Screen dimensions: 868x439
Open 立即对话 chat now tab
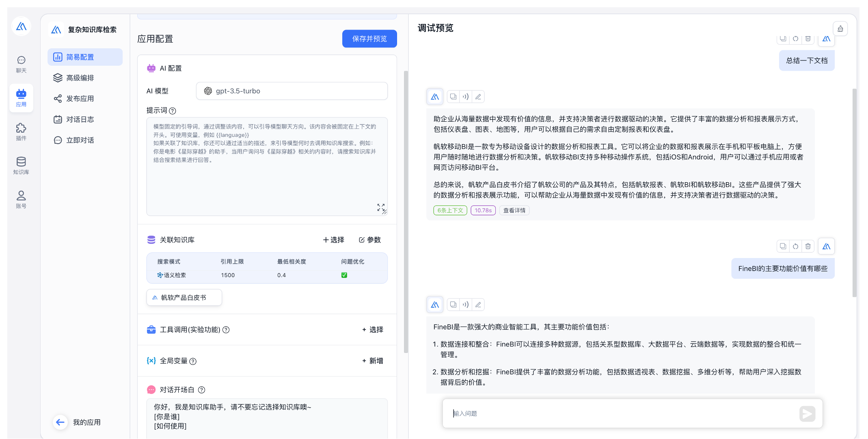click(x=85, y=140)
